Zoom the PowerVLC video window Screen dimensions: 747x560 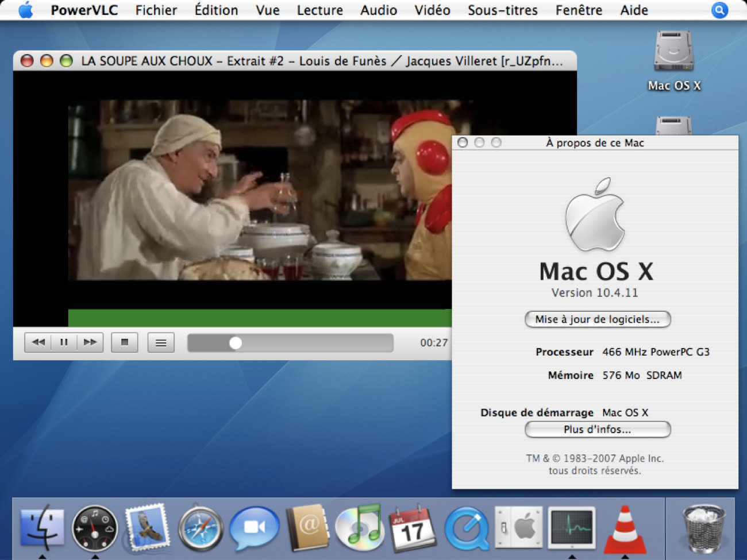tap(66, 61)
